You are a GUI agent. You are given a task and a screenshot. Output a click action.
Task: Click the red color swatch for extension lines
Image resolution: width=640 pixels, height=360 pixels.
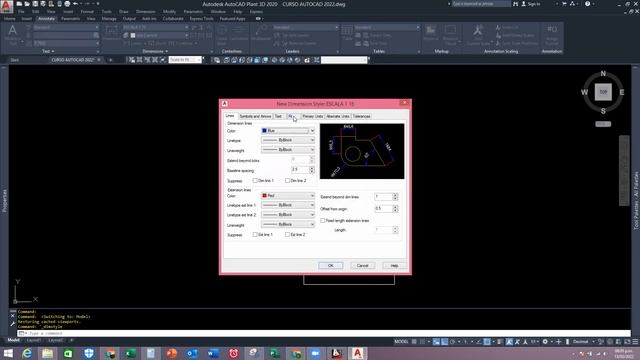click(264, 196)
